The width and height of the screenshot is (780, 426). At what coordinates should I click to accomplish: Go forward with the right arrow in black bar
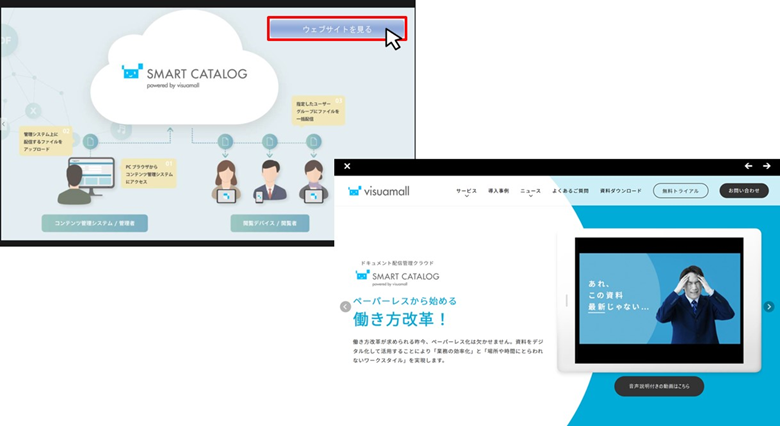click(767, 166)
